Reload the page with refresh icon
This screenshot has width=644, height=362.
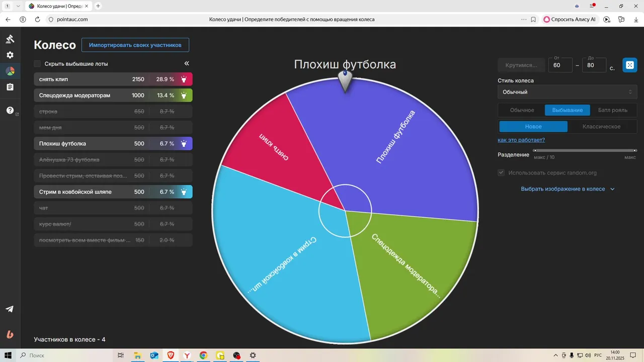click(37, 19)
